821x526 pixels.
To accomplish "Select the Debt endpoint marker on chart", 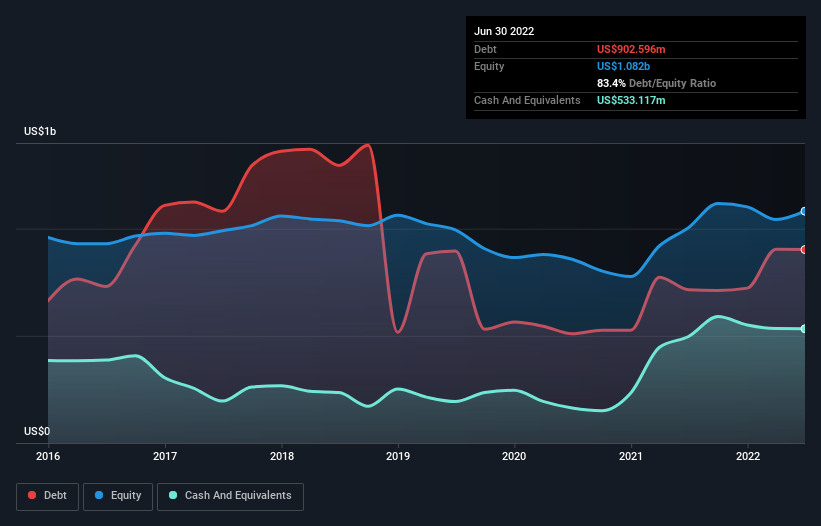I will (x=804, y=250).
